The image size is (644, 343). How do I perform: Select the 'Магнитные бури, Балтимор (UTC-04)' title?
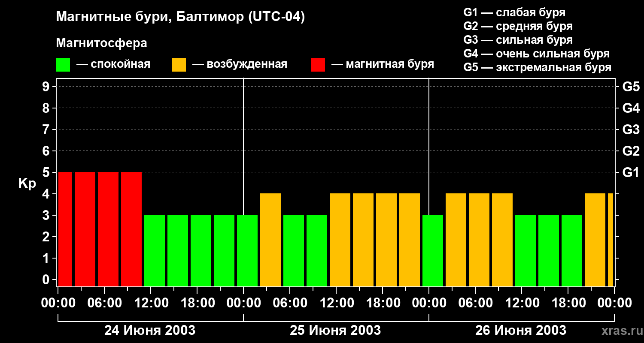[180, 17]
